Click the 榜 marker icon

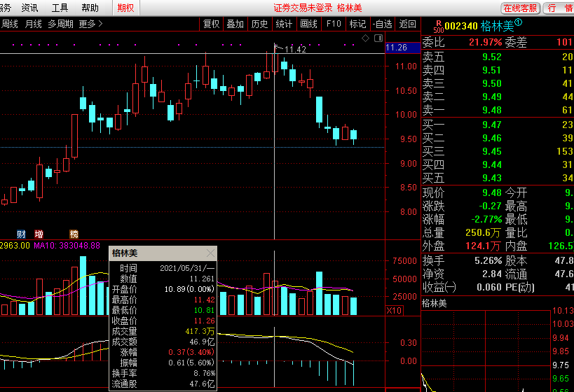click(74, 234)
